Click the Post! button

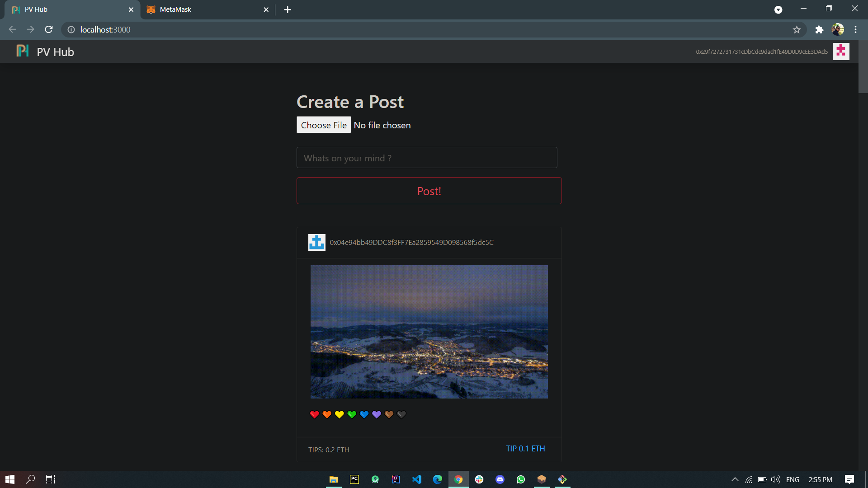429,191
